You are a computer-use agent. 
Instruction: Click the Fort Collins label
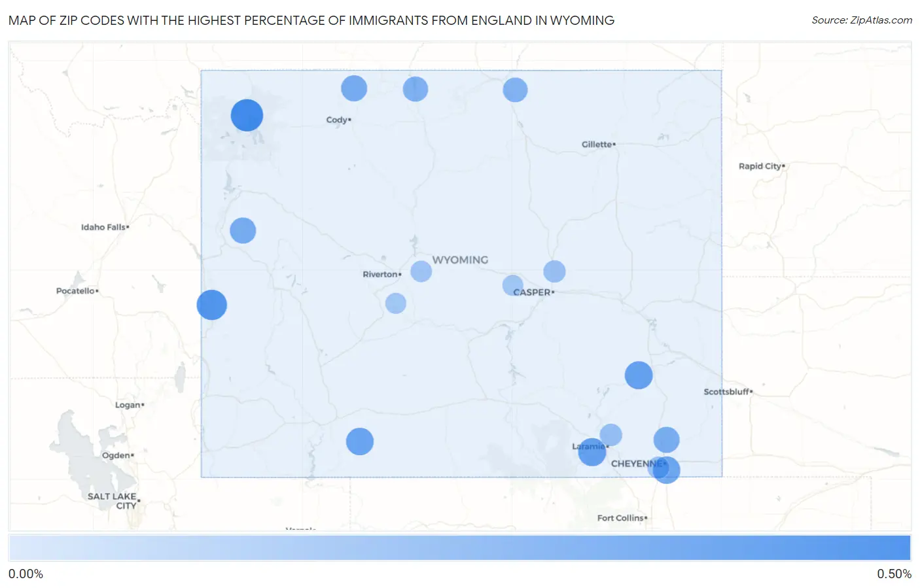point(622,518)
